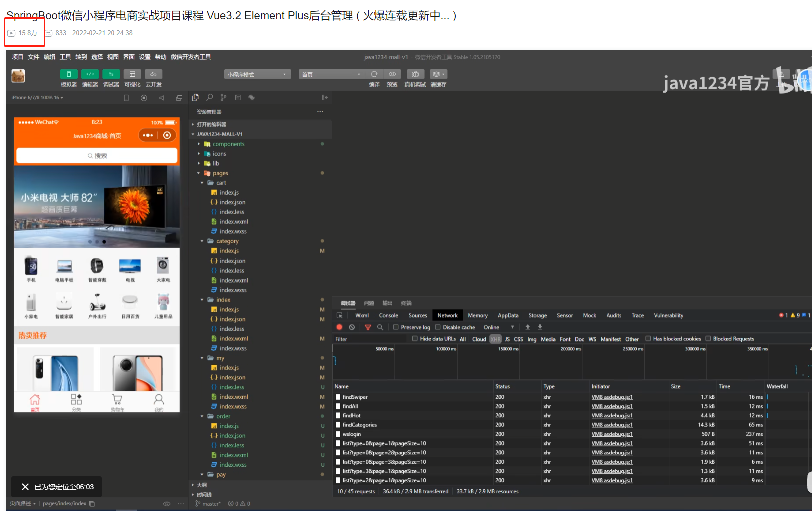Click the real device debug (真机调试) icon

(415, 74)
